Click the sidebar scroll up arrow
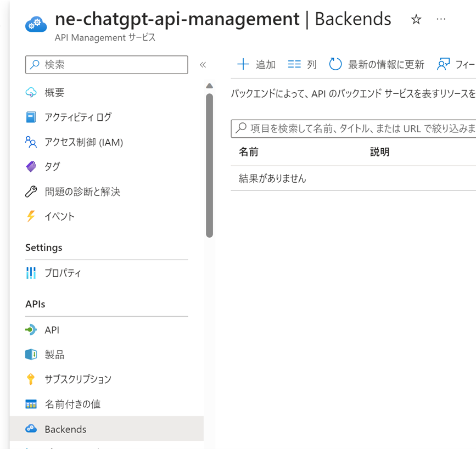 coord(209,86)
